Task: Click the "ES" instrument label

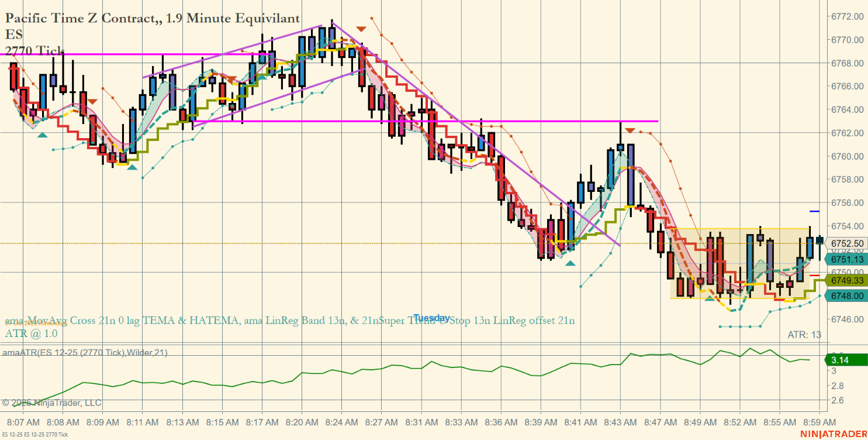Action: [14, 35]
